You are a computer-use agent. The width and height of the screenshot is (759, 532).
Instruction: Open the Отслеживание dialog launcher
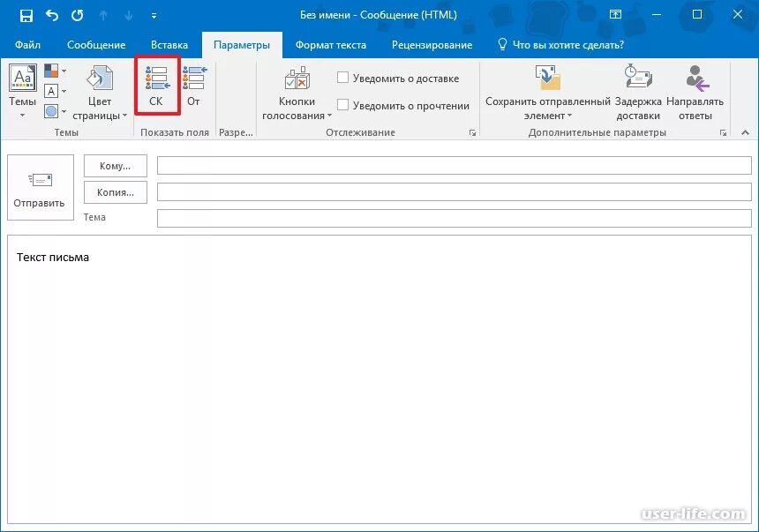(x=472, y=132)
